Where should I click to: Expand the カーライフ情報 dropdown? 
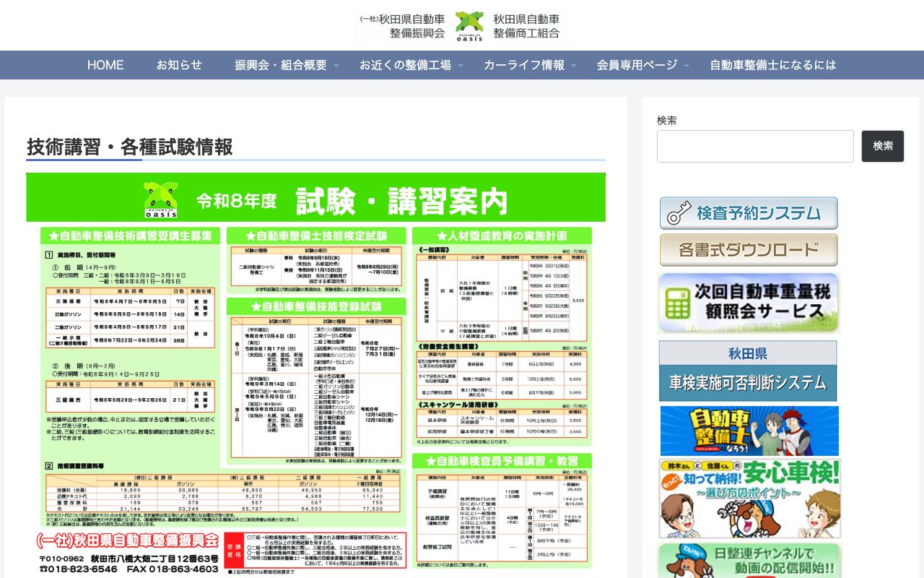524,65
